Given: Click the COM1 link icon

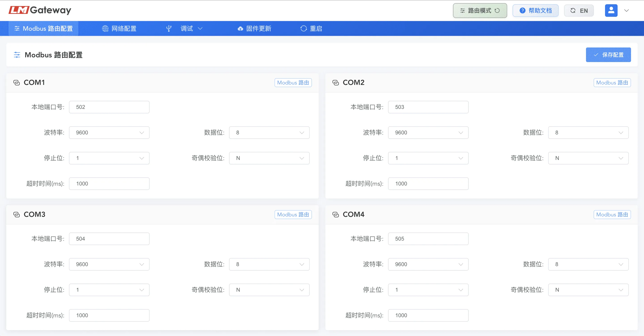Looking at the screenshot, I should coord(17,82).
